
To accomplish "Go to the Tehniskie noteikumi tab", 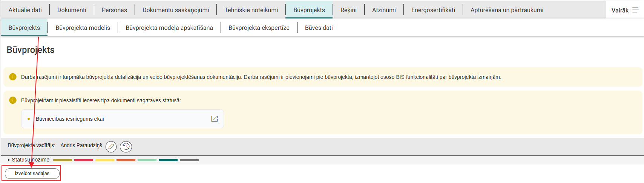I will coord(251,10).
